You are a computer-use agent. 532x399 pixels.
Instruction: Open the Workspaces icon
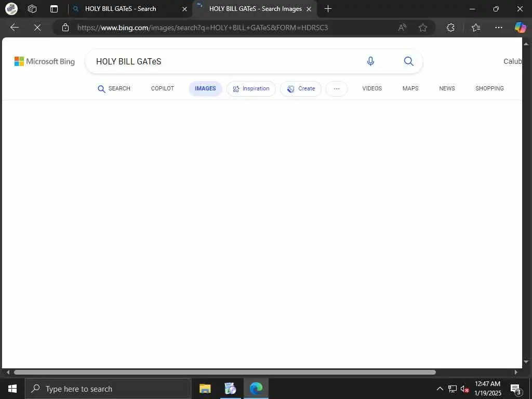(x=32, y=9)
